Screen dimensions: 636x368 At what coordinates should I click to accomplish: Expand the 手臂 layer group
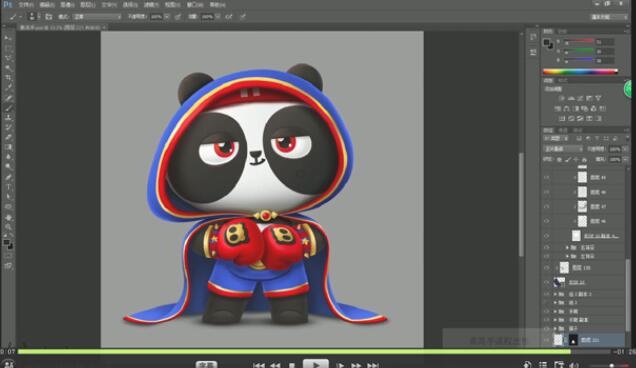(555, 311)
